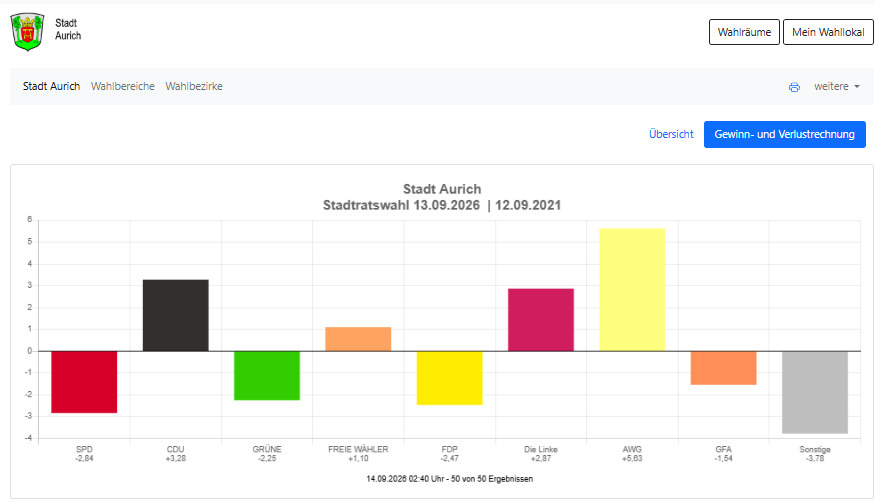Click the black CDU bar

click(x=176, y=315)
